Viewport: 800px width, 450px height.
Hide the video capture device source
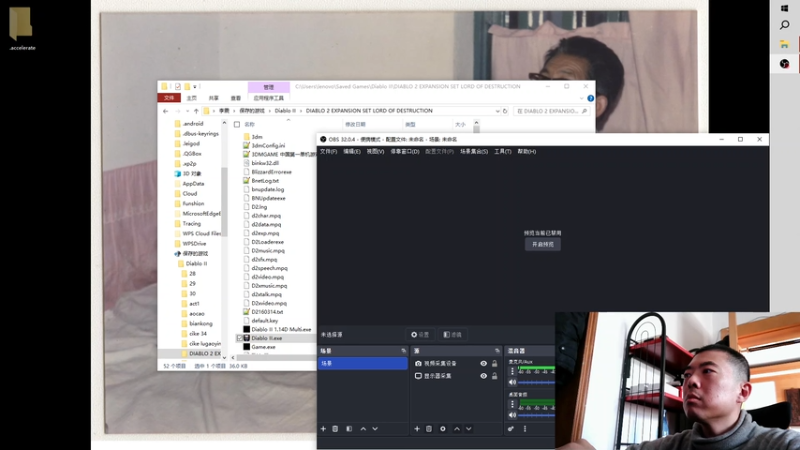click(x=483, y=363)
